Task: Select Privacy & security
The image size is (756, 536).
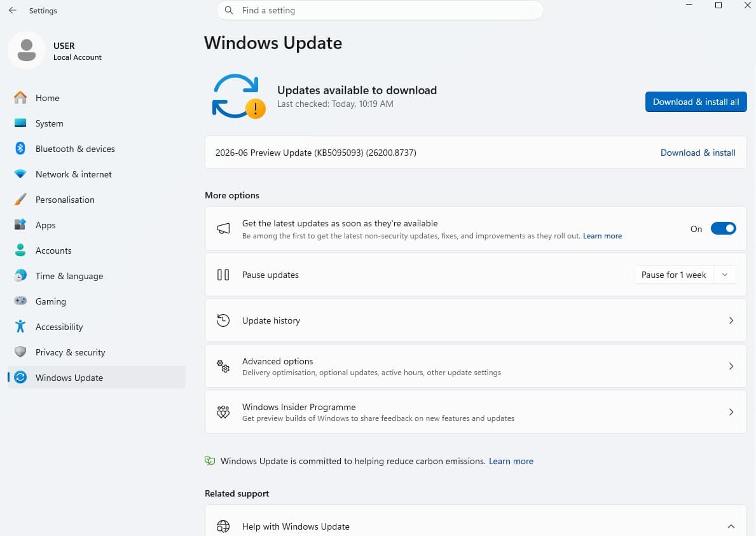Action: 97,352
